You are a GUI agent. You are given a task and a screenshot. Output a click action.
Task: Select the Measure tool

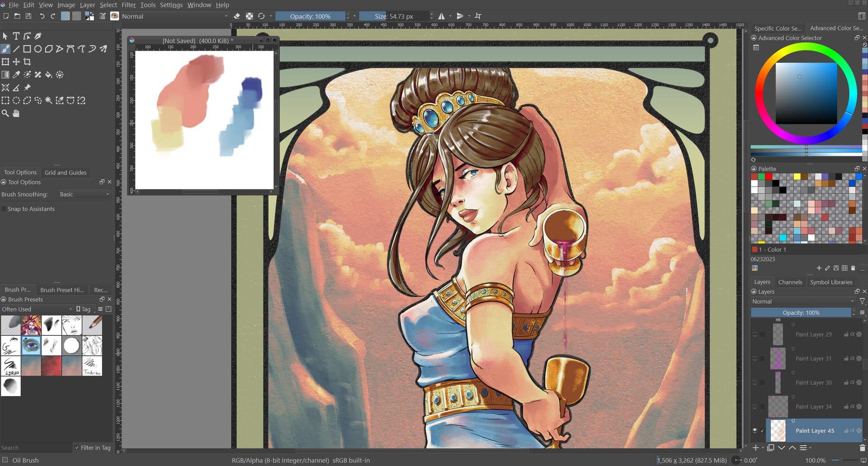coord(16,88)
